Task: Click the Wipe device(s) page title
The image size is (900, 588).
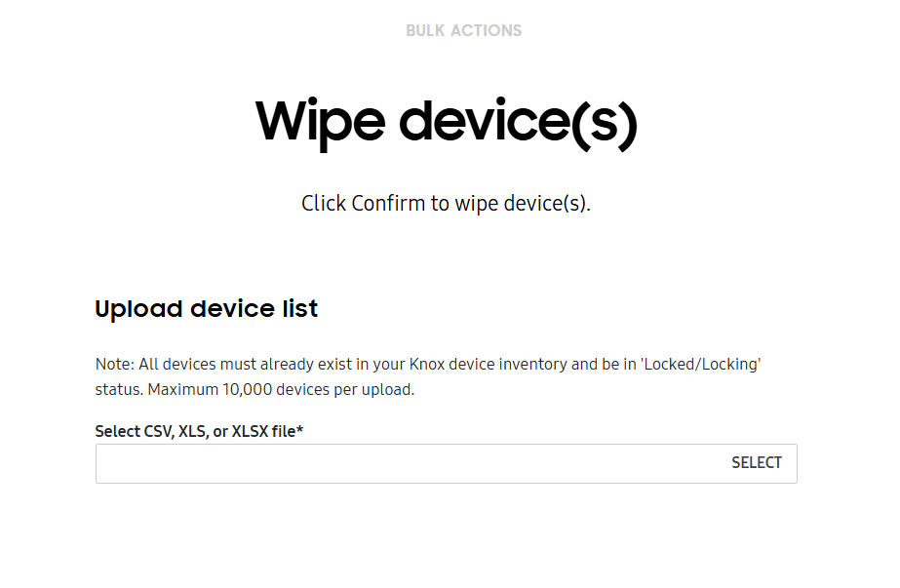Action: (x=448, y=121)
